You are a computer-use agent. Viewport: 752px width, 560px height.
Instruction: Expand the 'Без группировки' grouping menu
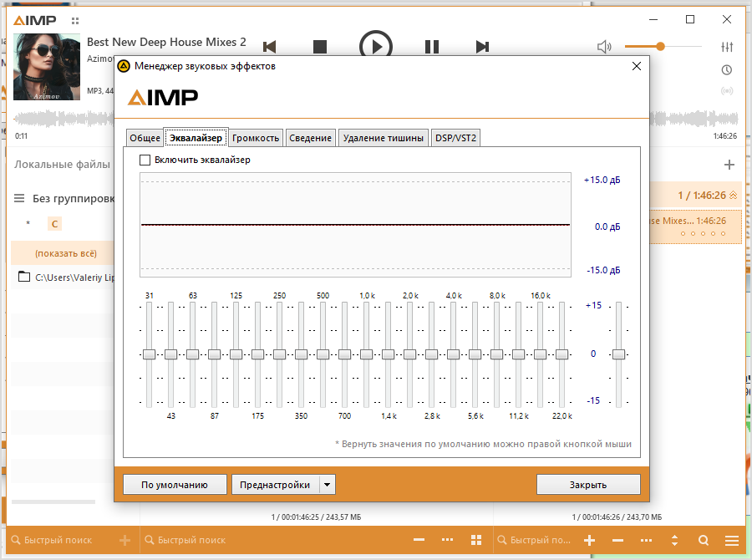19,199
